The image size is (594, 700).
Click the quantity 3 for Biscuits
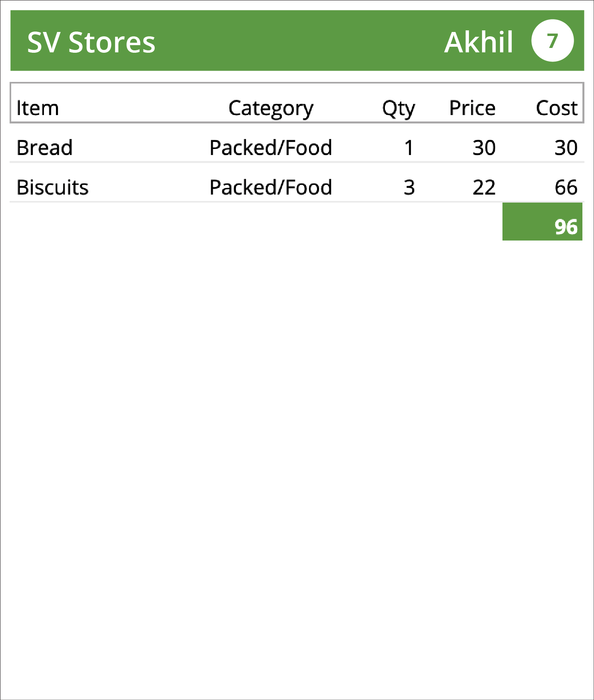click(409, 187)
